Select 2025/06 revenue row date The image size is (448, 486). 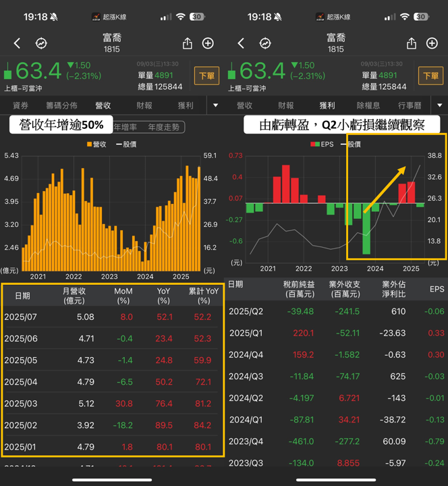pos(20,338)
